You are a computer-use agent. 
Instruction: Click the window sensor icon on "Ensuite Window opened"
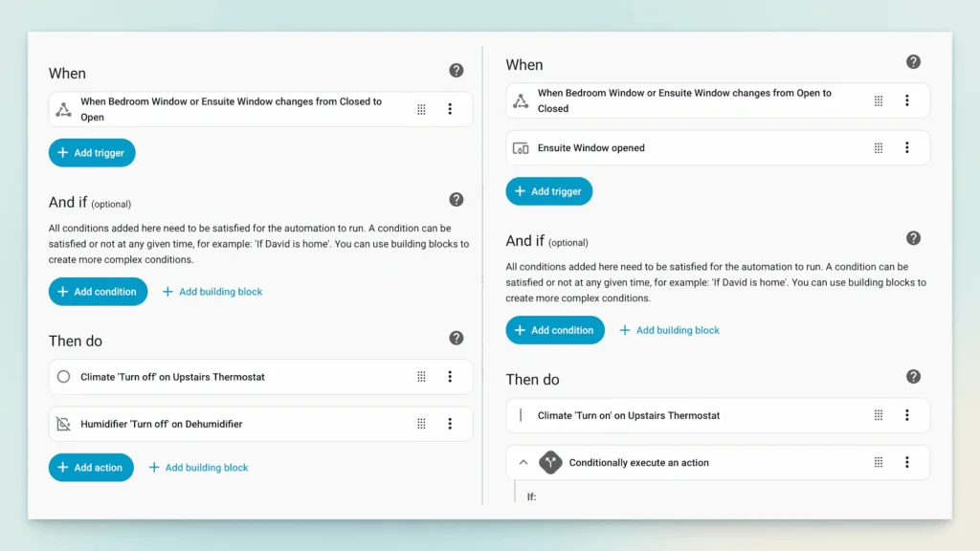(522, 147)
